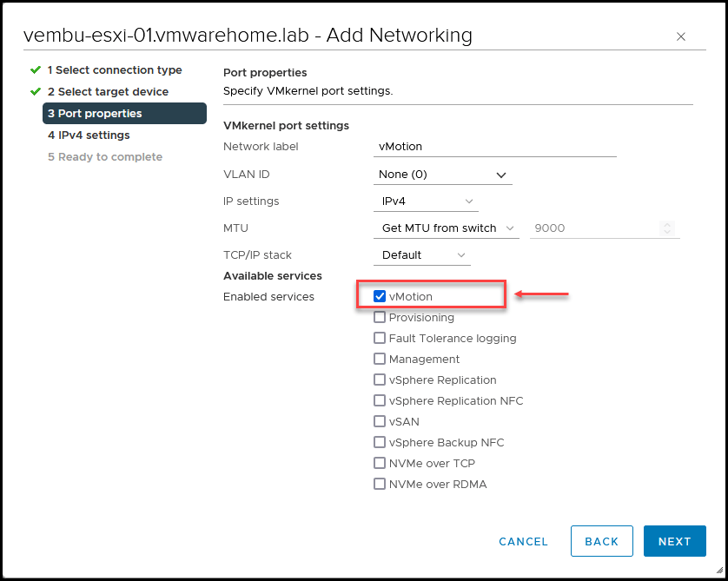Open the IP settings dropdown
Image resolution: width=728 pixels, height=581 pixels.
click(426, 201)
